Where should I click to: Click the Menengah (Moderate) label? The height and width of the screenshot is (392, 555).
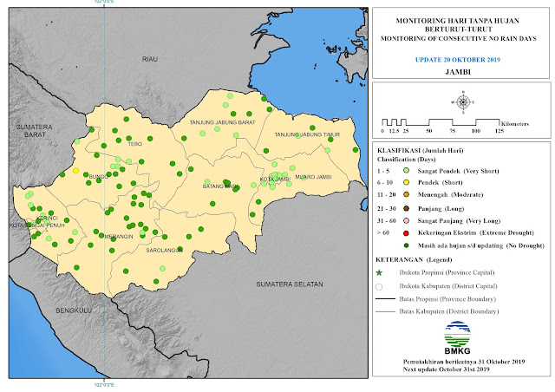[x=450, y=194]
